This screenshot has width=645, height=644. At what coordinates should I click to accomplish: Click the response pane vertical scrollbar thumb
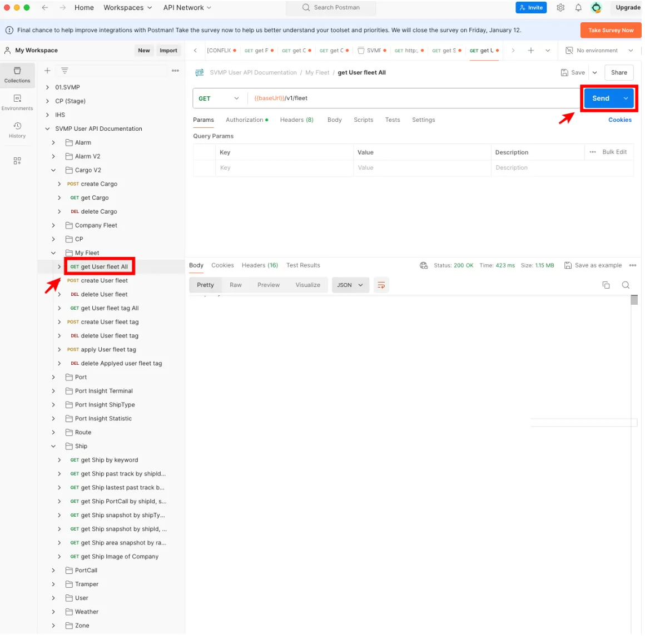pos(635,301)
